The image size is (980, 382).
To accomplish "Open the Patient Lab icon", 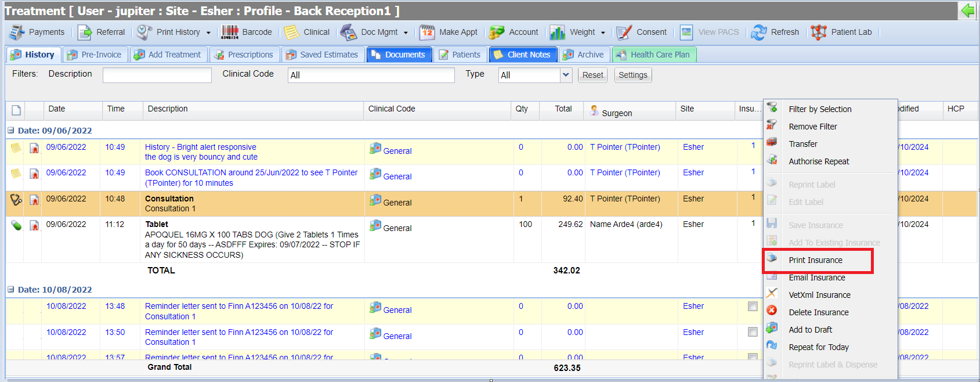I will point(819,32).
